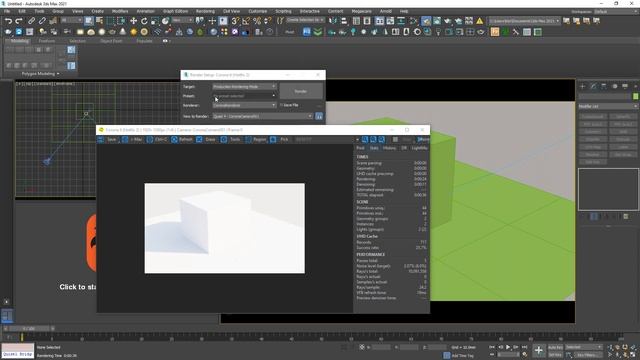This screenshot has height=360, width=640.
Task: Click the Undo arrow icon
Action: pyautogui.click(x=8, y=21)
